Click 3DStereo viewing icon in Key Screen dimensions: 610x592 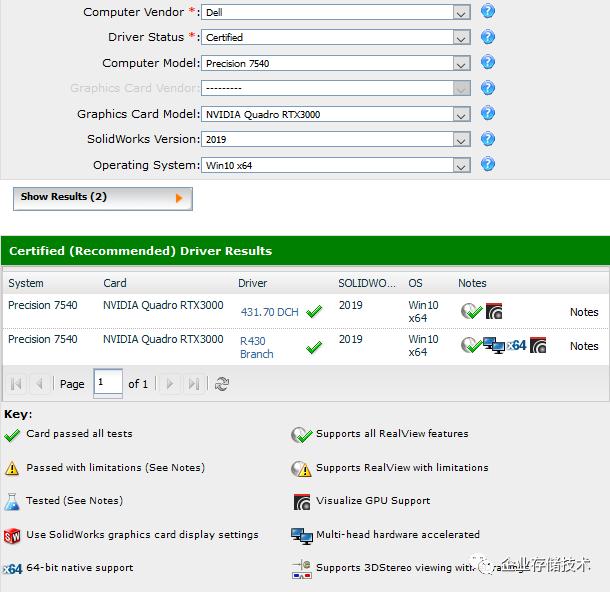(x=302, y=569)
